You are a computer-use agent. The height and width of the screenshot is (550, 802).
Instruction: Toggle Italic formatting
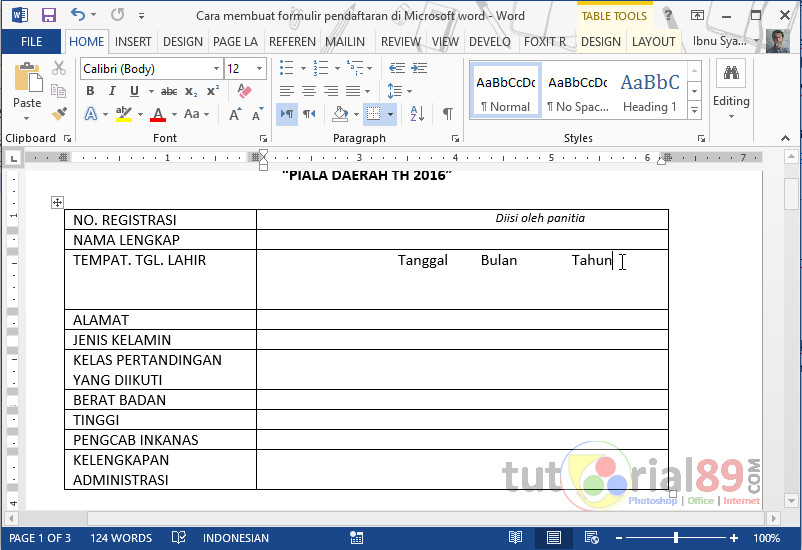coord(109,91)
